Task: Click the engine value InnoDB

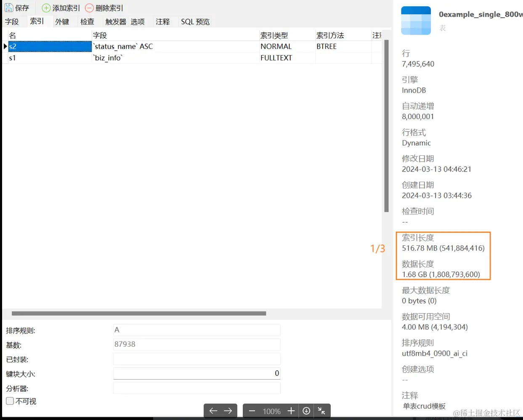Action: (x=414, y=90)
